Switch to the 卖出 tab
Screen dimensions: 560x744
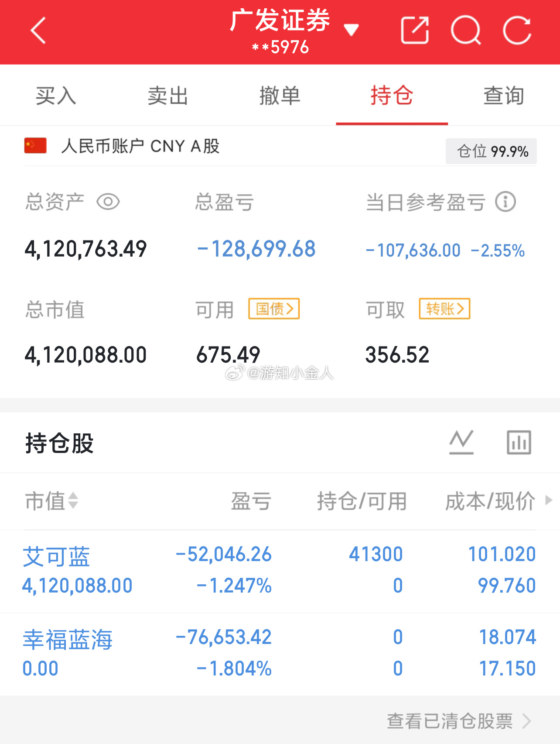pyautogui.click(x=168, y=96)
